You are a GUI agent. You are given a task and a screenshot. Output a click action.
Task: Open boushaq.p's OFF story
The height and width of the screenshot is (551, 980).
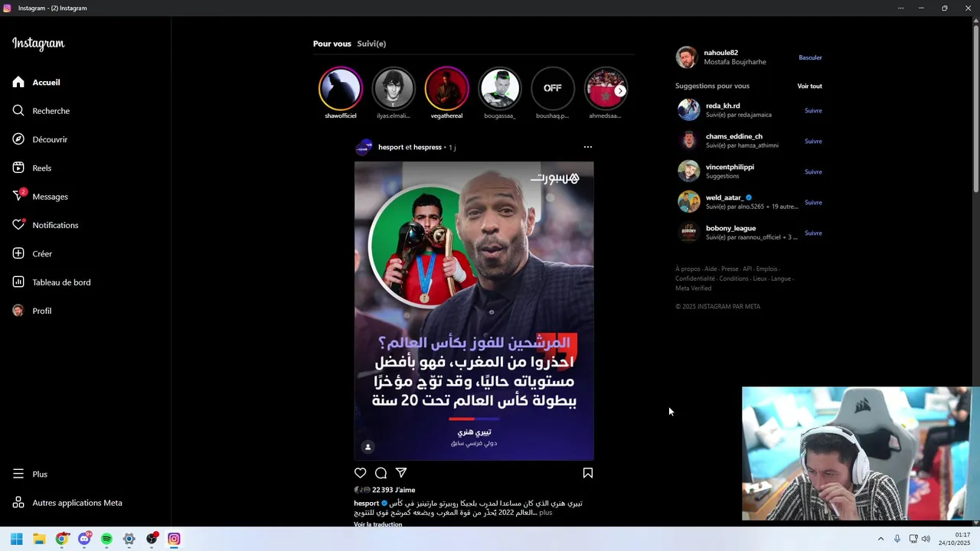[x=552, y=93]
